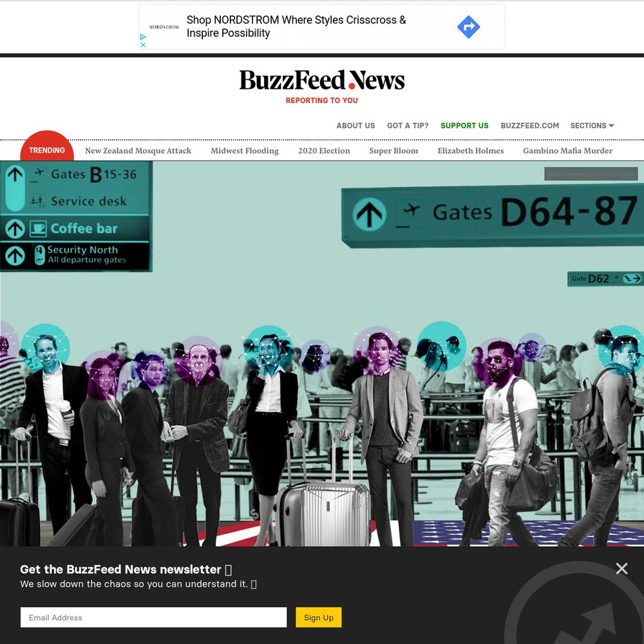This screenshot has height=644, width=644.
Task: Open the BuzzFeed News logo homepage
Action: click(322, 80)
